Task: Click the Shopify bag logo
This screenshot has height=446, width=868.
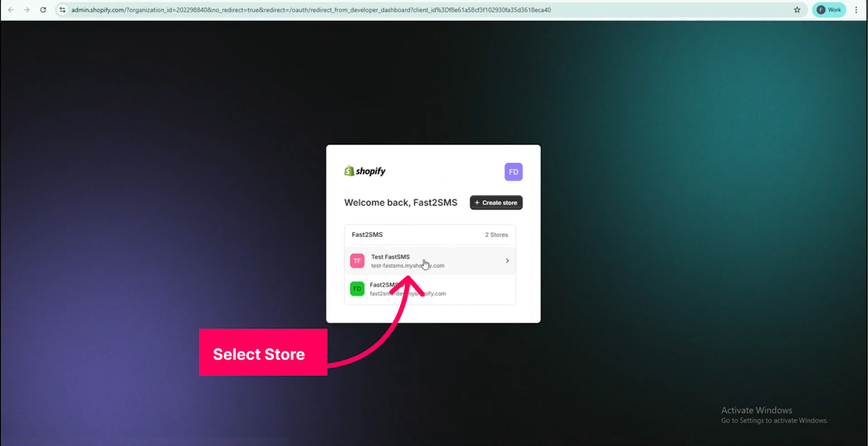Action: pos(349,170)
